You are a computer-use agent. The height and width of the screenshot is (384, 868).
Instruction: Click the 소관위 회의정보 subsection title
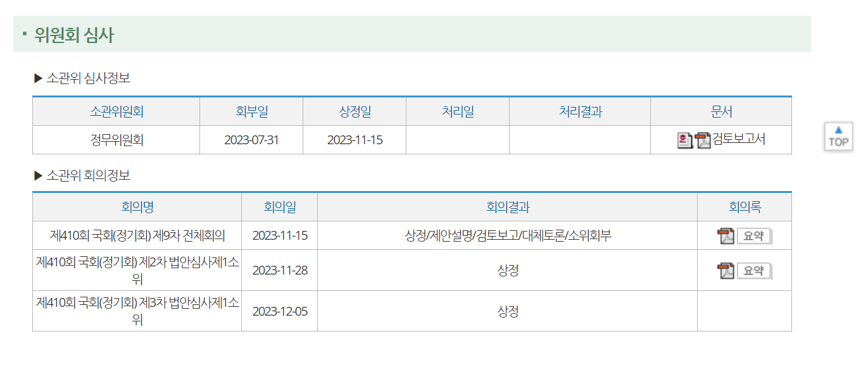tap(88, 175)
